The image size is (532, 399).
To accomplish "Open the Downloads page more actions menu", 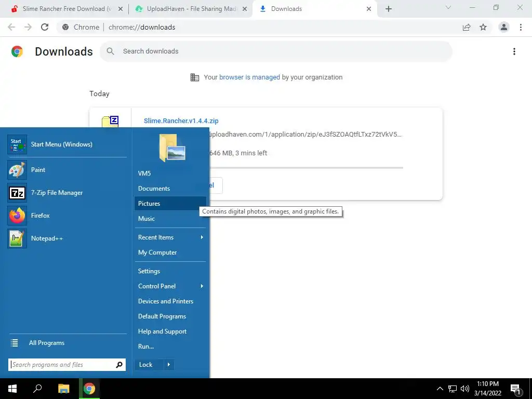I will 514,51.
